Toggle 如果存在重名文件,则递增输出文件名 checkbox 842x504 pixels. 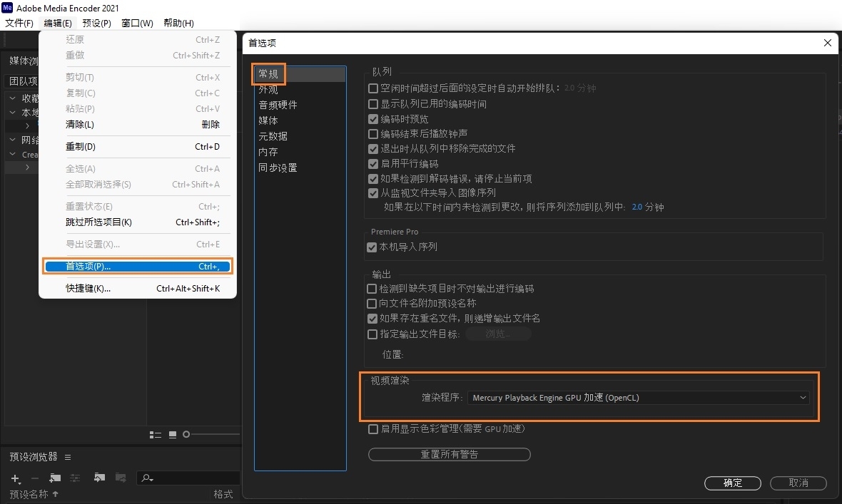(372, 319)
